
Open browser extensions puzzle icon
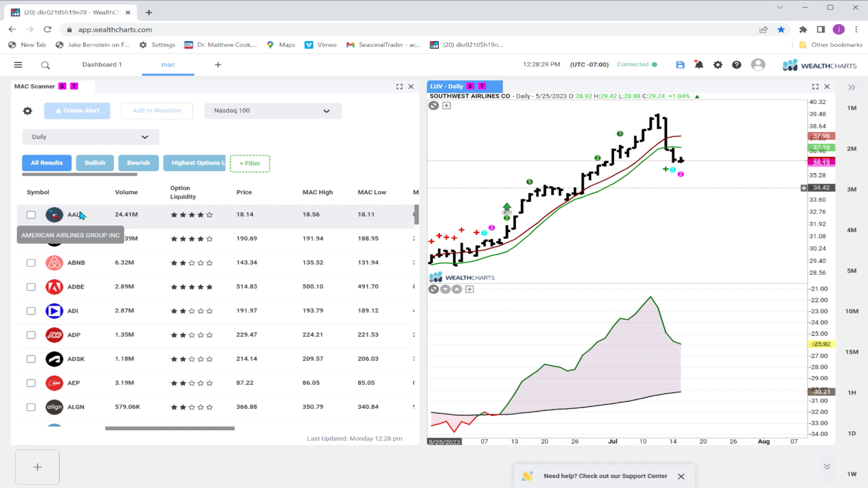[x=803, y=29]
